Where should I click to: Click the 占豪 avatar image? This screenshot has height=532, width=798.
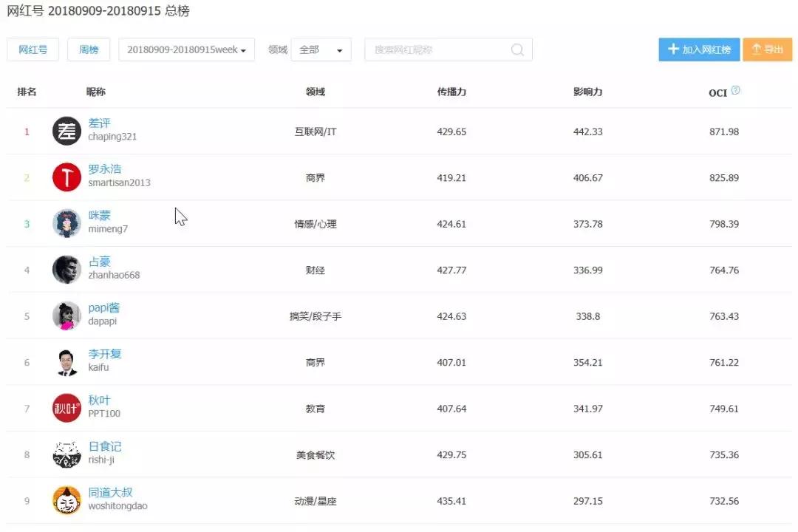pyautogui.click(x=66, y=270)
